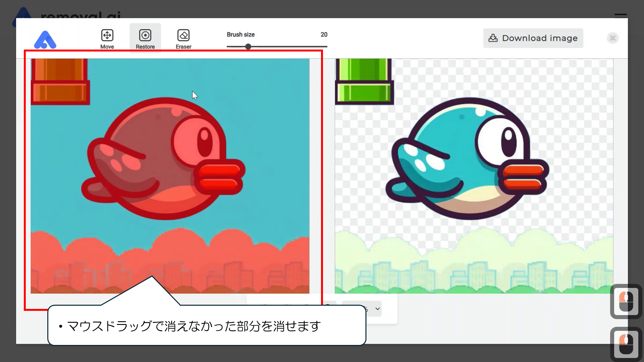The image size is (644, 362).
Task: Click the removal.ai logo in editor
Action: (x=45, y=40)
